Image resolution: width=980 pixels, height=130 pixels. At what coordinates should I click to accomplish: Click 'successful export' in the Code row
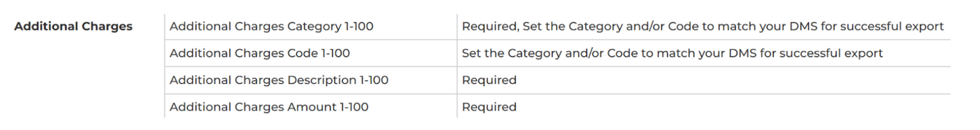click(831, 53)
